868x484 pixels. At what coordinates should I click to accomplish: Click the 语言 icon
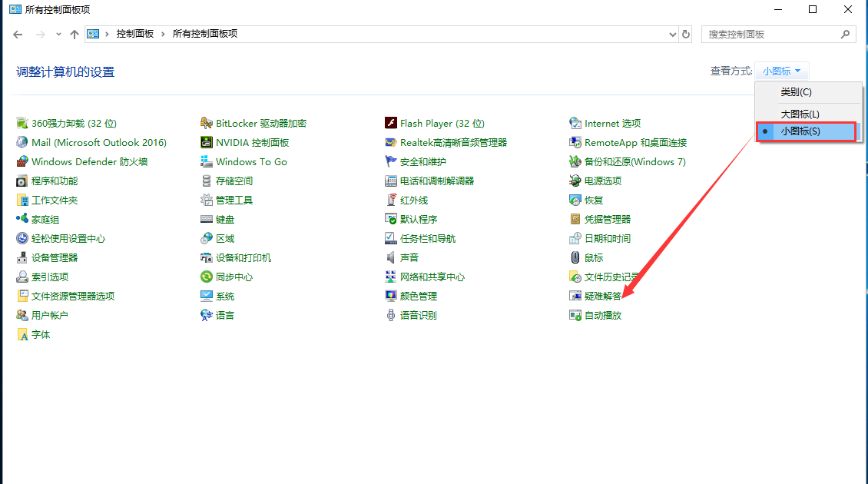(x=207, y=315)
